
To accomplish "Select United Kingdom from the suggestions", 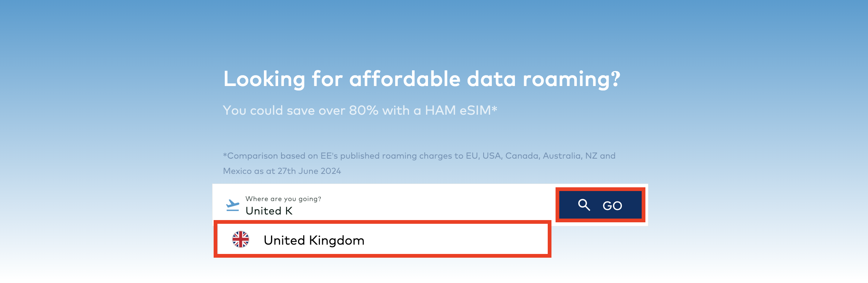I will (314, 241).
